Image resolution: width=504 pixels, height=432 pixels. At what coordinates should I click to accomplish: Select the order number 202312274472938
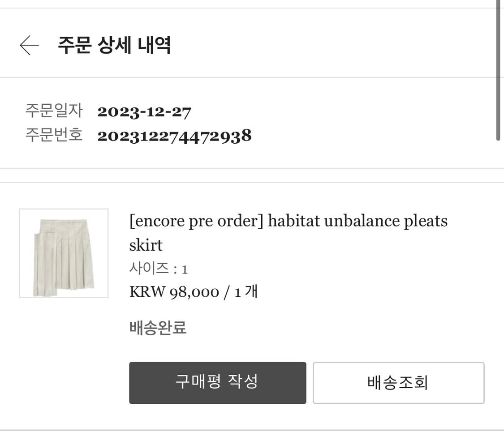pyautogui.click(x=175, y=136)
